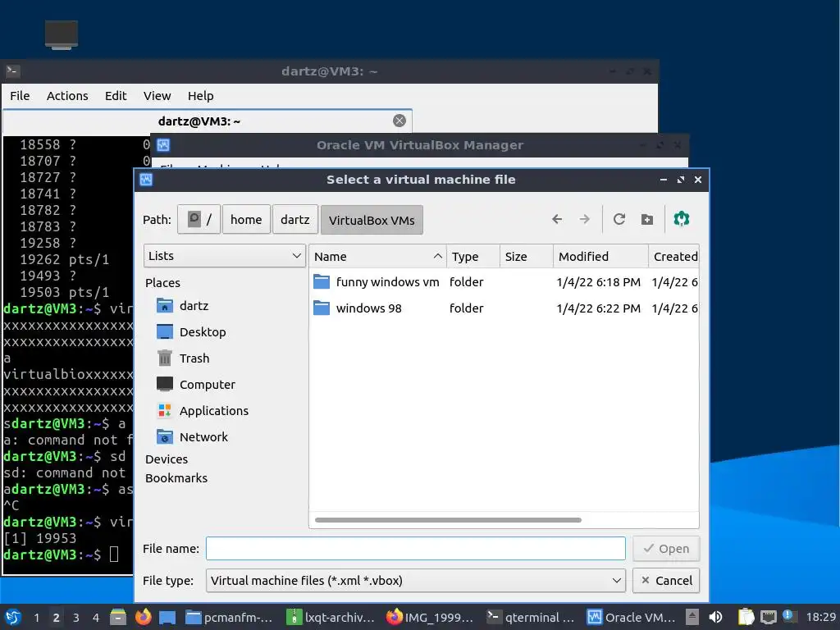840x630 pixels.
Task: Click the clipboard tray icon
Action: pyautogui.click(x=746, y=617)
